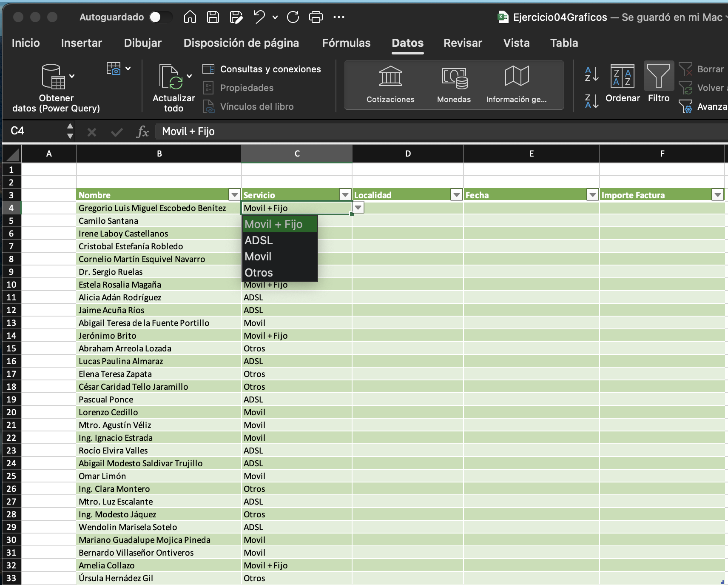728x585 pixels.
Task: Select Otros in the dropdown list
Action: (x=259, y=273)
